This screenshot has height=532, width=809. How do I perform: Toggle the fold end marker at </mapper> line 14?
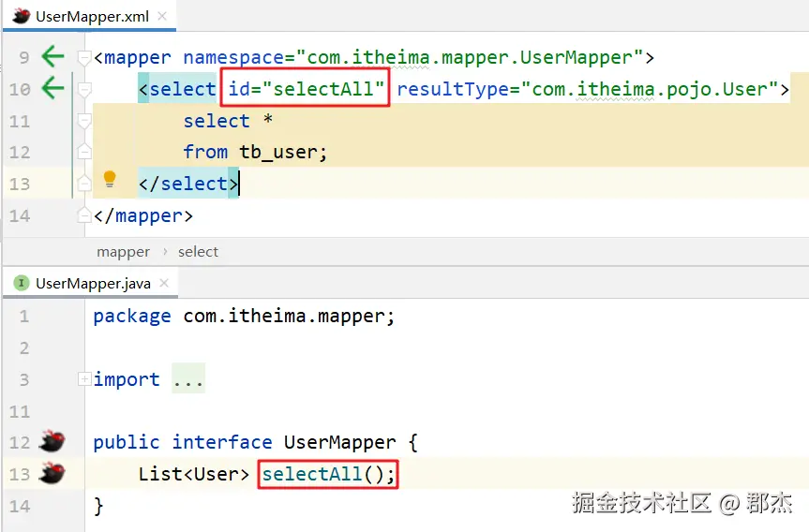[x=84, y=215]
